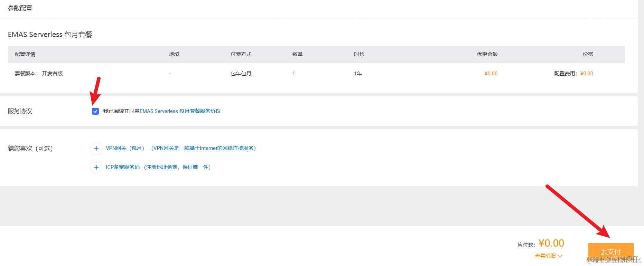
Task: Add VPN网关 (包月) plus icon
Action: click(x=96, y=148)
